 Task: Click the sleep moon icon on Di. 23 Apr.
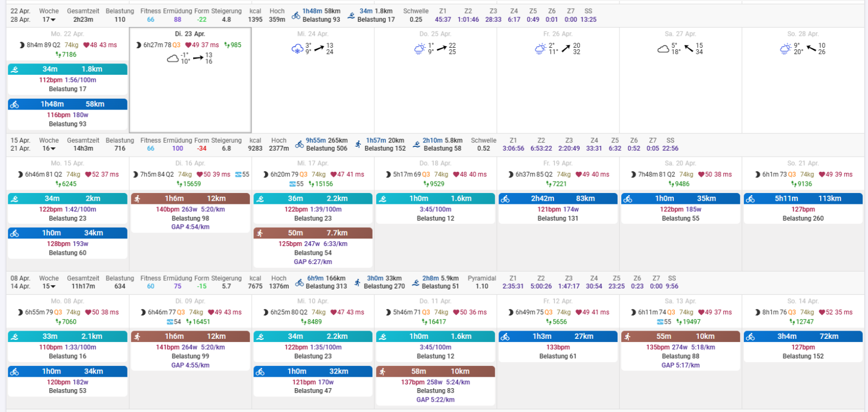(139, 45)
